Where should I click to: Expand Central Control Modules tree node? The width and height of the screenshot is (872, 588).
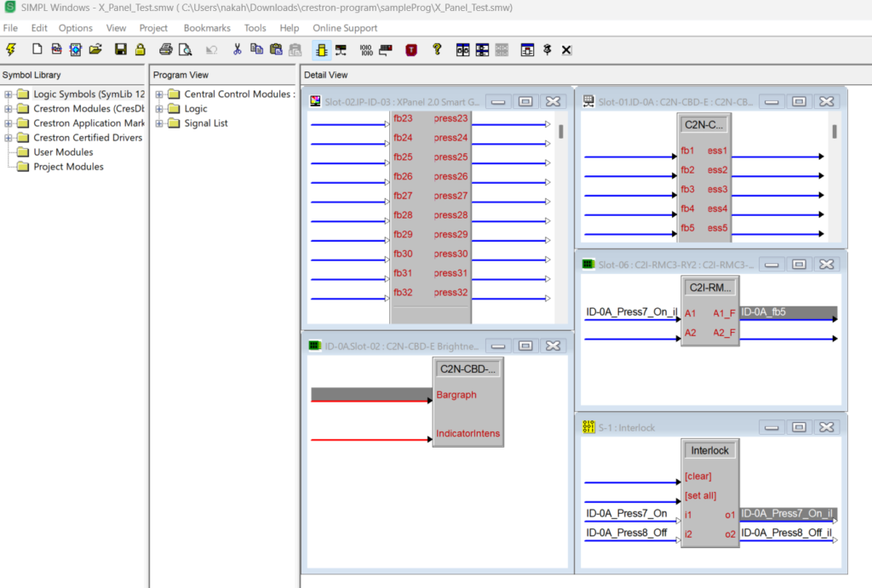click(159, 94)
